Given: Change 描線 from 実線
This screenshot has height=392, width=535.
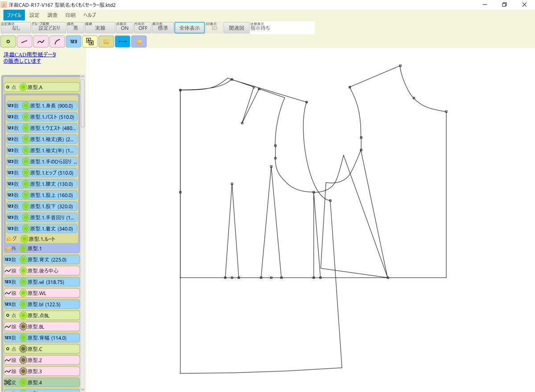Looking at the screenshot, I should 99,28.
